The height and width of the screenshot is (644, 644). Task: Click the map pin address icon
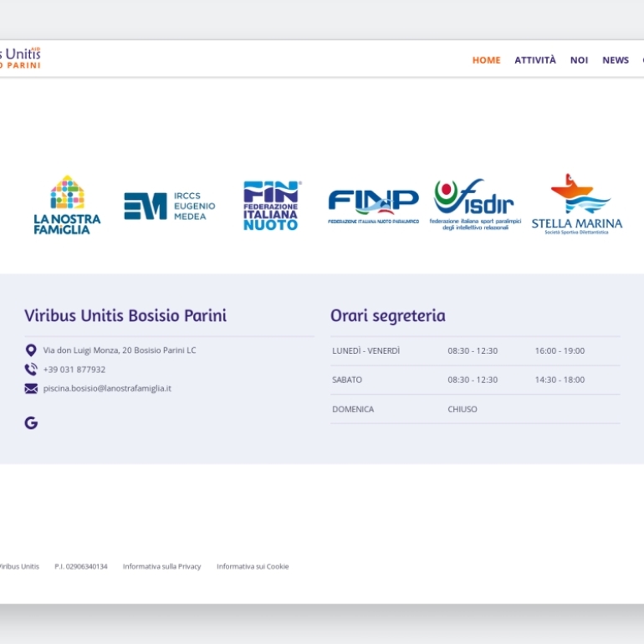(x=31, y=350)
